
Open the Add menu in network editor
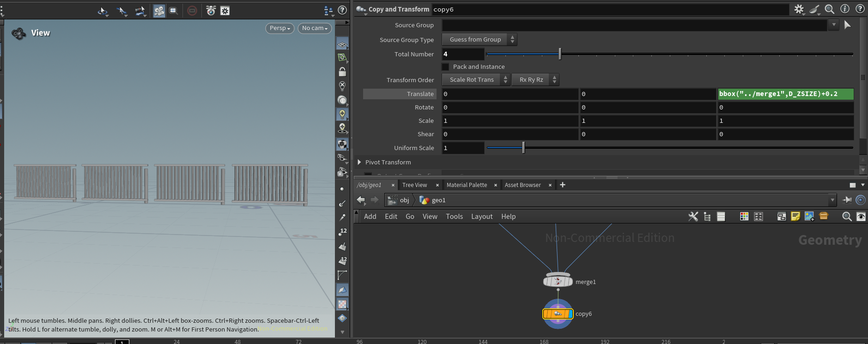[x=370, y=217]
